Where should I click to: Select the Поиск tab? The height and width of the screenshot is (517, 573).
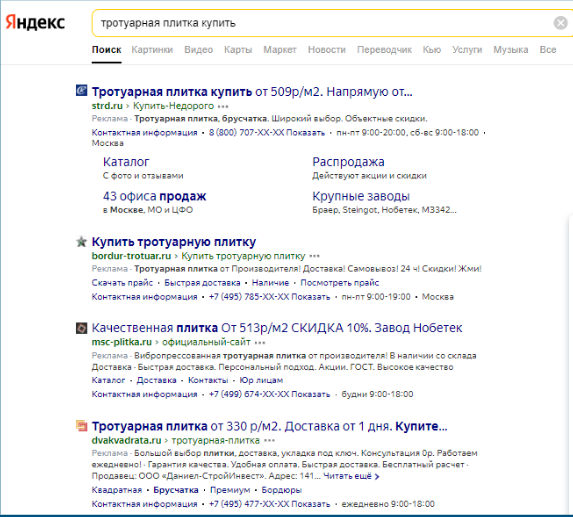pyautogui.click(x=106, y=50)
